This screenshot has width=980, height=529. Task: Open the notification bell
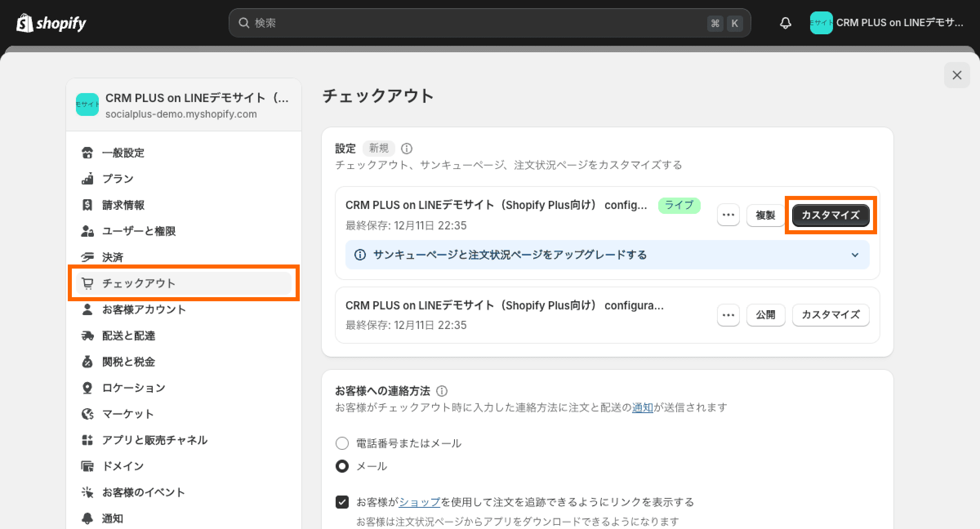click(784, 23)
